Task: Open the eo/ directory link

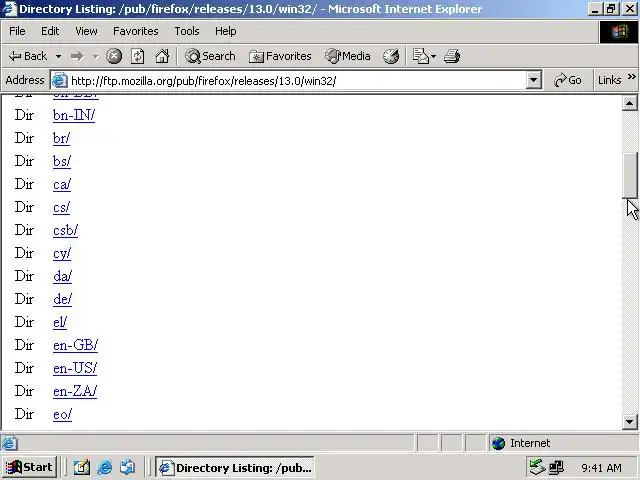Action: [62, 414]
